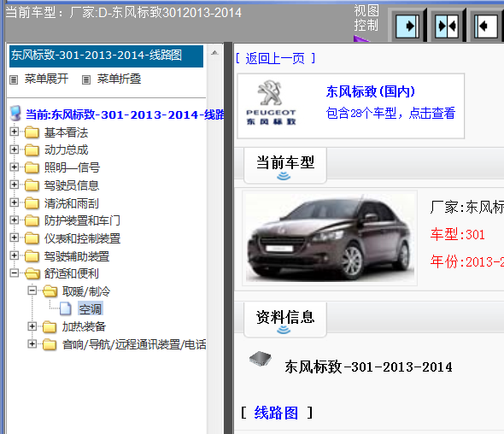Click the 东风标致-301-2013-2014 data entry text
Image resolution: width=504 pixels, height=434 pixels.
click(x=368, y=367)
